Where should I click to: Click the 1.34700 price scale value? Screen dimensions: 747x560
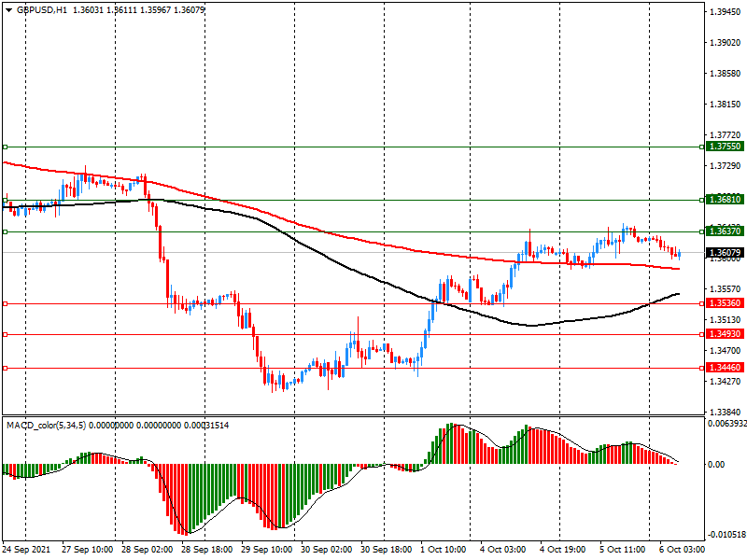coord(726,351)
